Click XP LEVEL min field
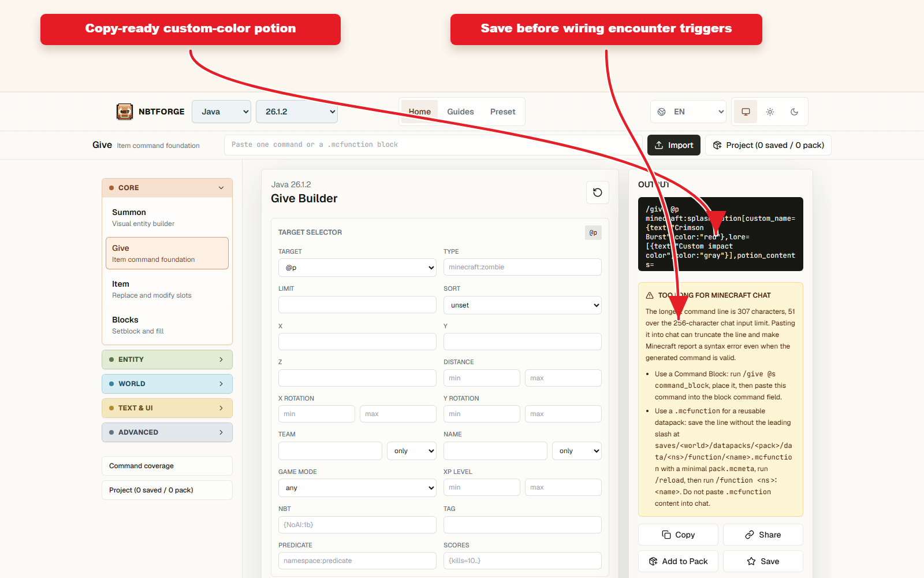 (482, 487)
